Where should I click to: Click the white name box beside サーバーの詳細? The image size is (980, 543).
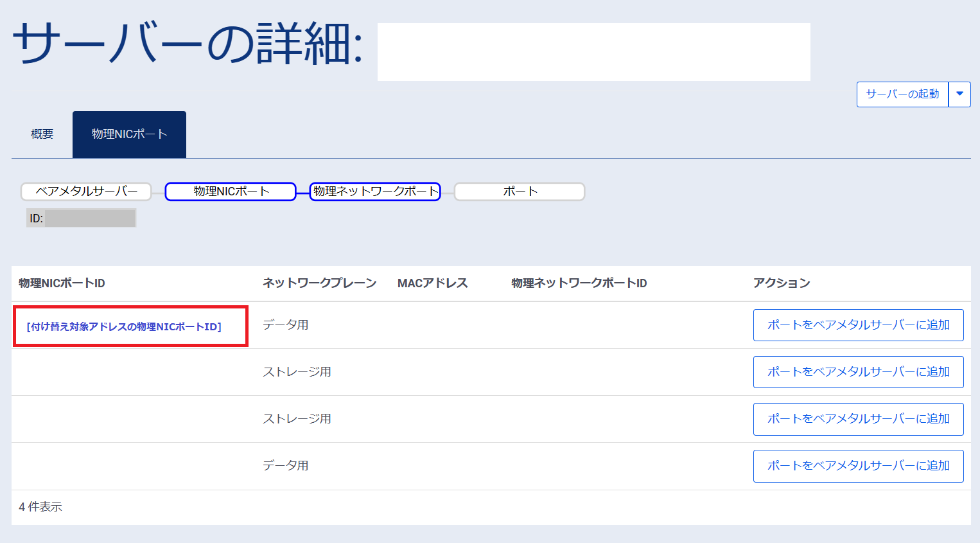[x=593, y=52]
